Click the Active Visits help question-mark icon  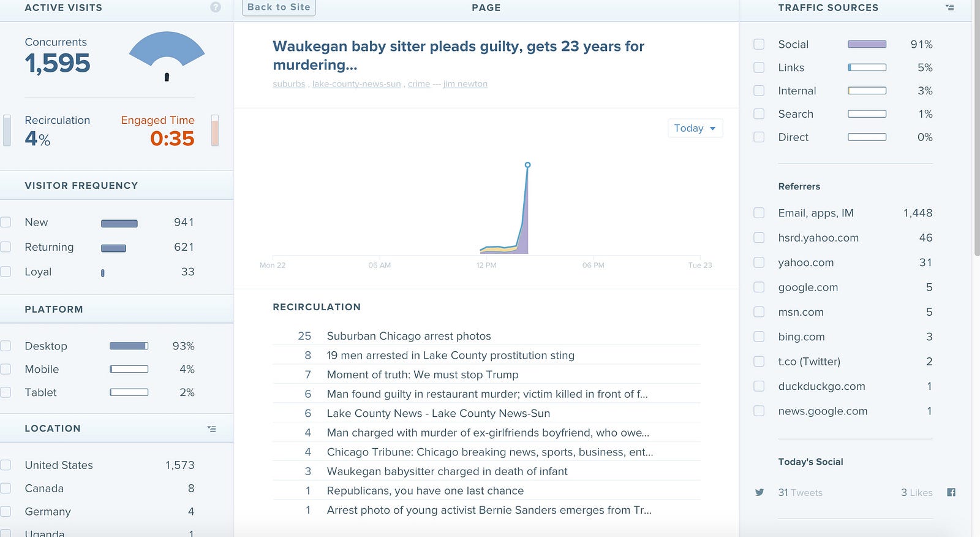(216, 7)
